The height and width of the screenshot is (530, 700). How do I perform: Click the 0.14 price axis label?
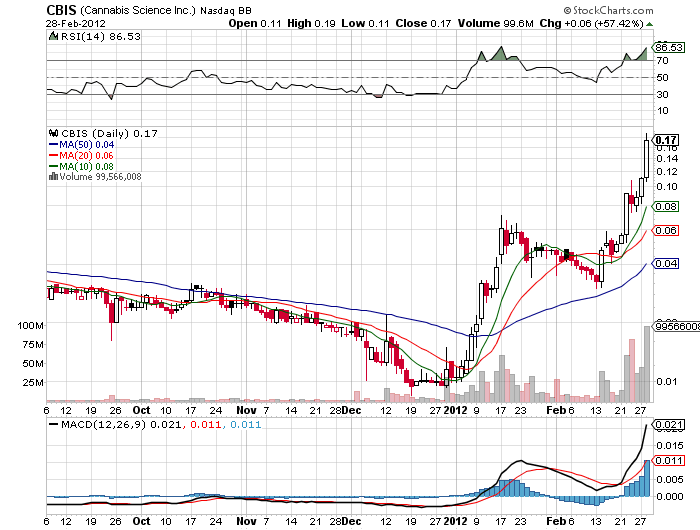667,159
